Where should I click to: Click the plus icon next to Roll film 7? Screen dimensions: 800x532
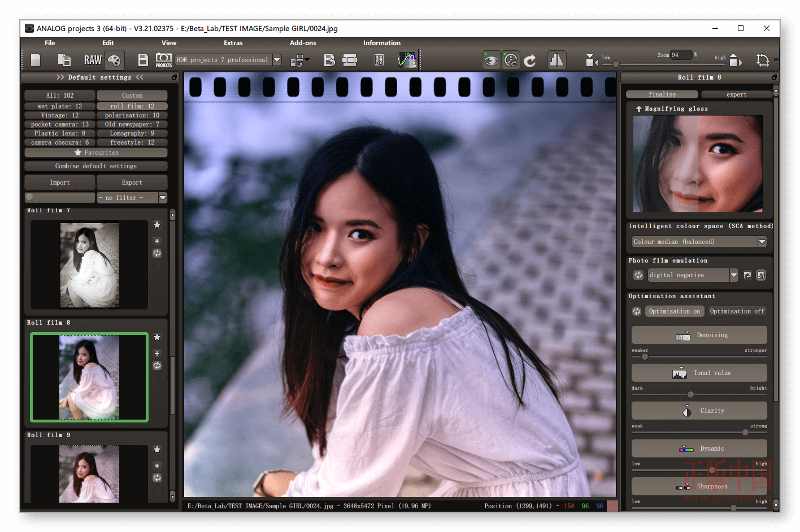point(157,241)
